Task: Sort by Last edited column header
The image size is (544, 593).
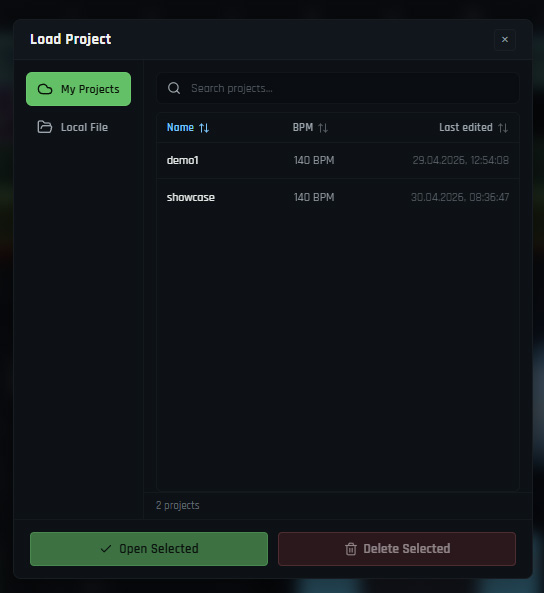Action: click(x=474, y=127)
